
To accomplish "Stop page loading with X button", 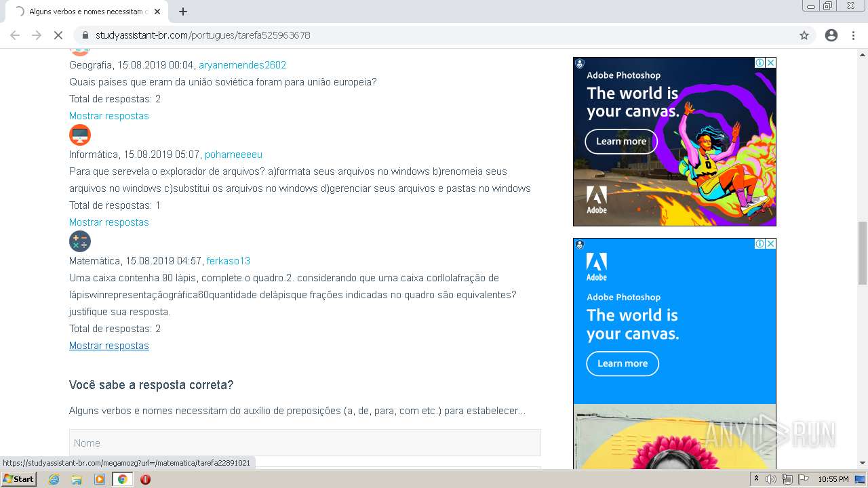I will pos(58,35).
